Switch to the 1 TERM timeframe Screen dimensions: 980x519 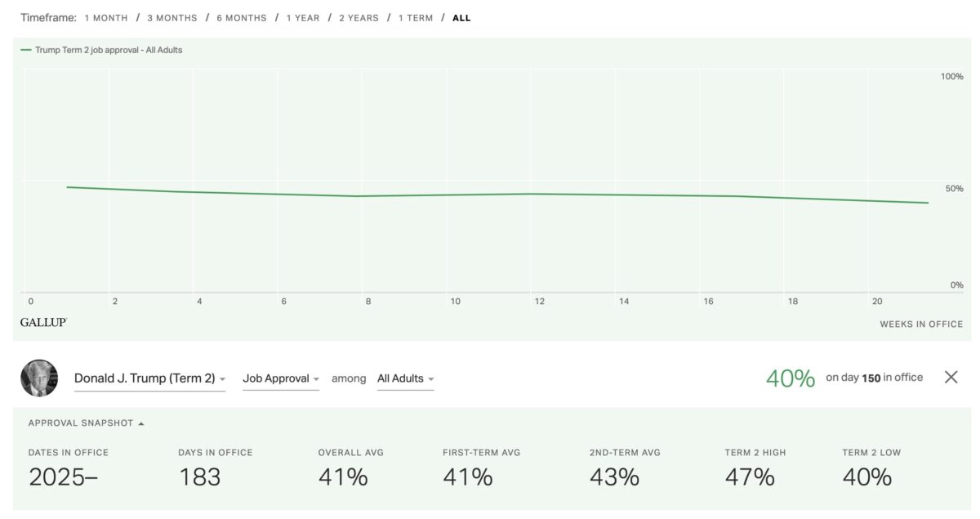point(416,18)
